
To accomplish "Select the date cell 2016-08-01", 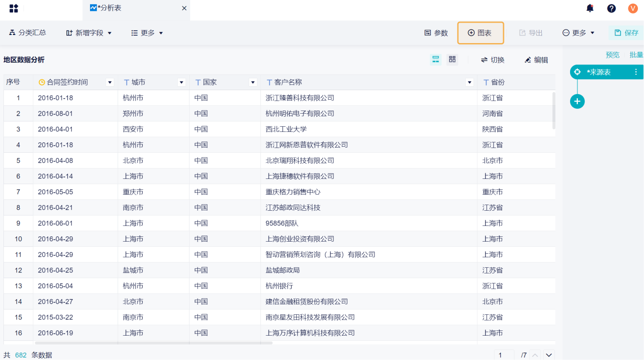I will tap(75, 114).
